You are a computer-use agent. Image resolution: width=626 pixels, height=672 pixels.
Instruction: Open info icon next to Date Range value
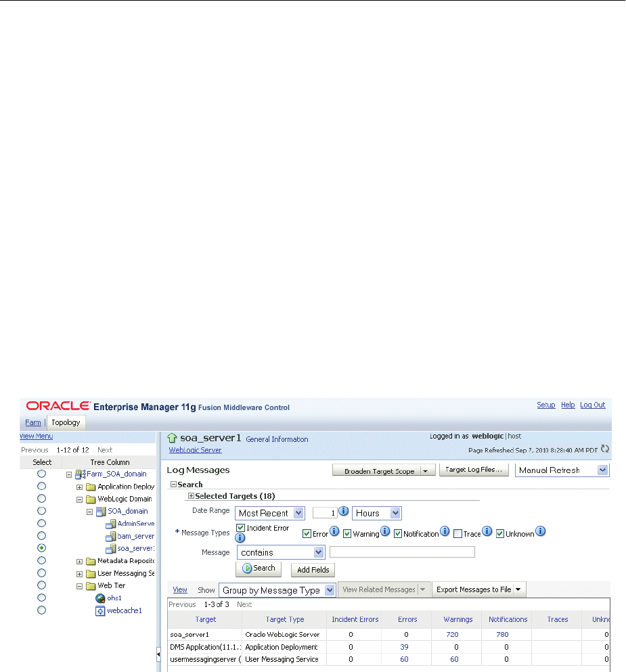click(344, 512)
